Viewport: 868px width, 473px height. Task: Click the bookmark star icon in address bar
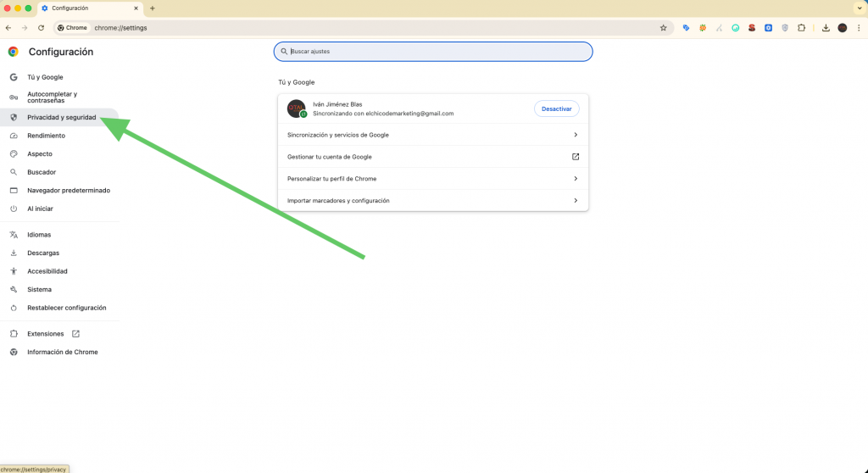pos(663,28)
